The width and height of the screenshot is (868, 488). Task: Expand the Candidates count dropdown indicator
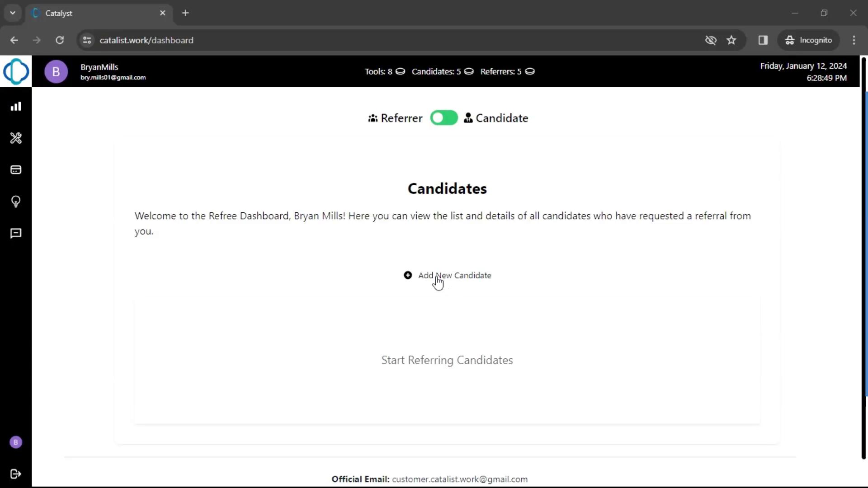coord(468,71)
